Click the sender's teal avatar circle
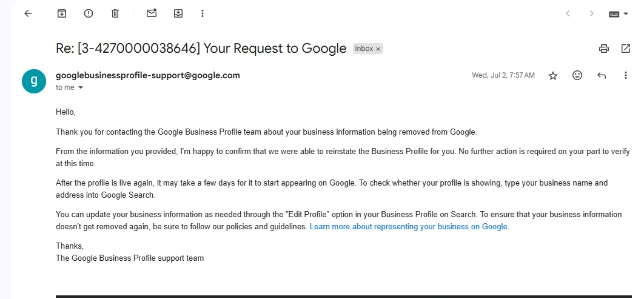This screenshot has height=299, width=644. (34, 81)
